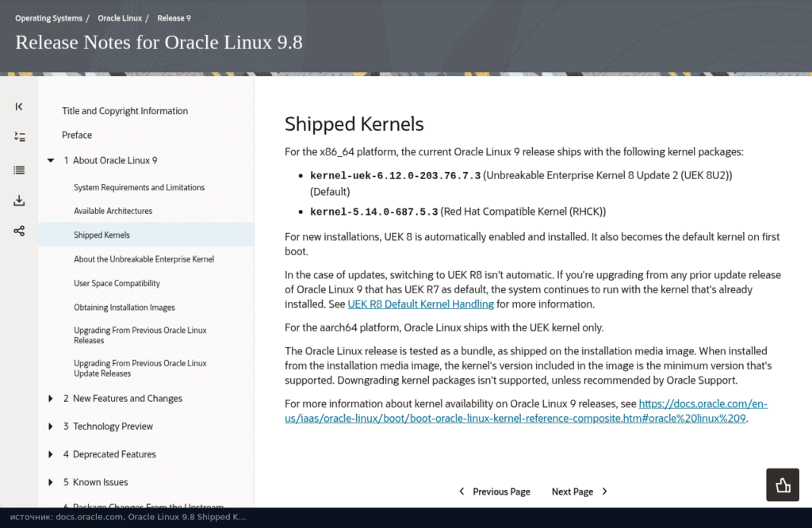Viewport: 812px width, 528px height.
Task: Open Upgrading From Previous Oracle Linux Releases
Action: pos(140,335)
